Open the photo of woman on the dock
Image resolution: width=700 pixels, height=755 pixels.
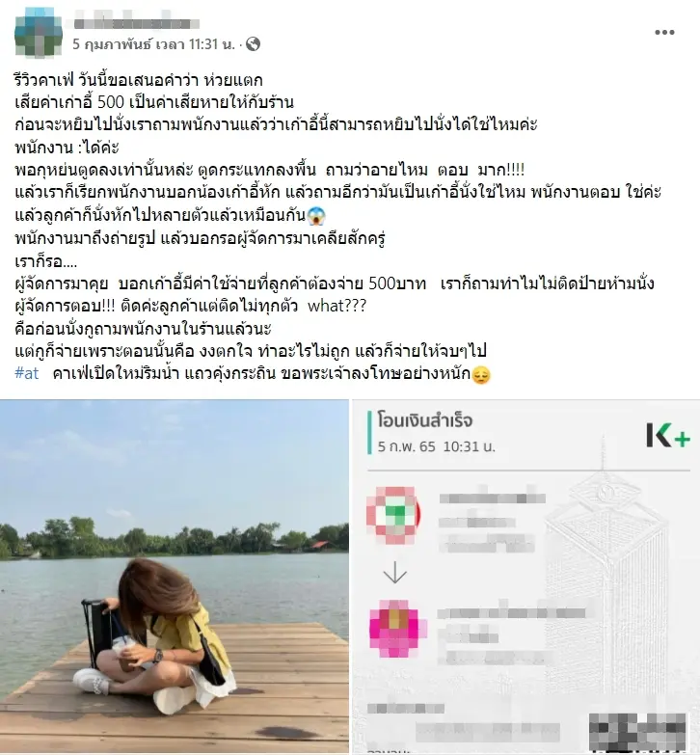(174, 577)
